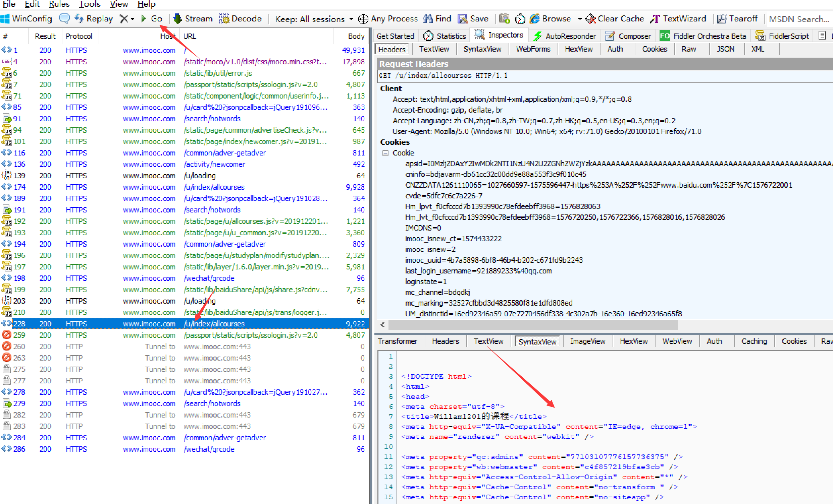Click Replay sessions icon

[x=79, y=18]
